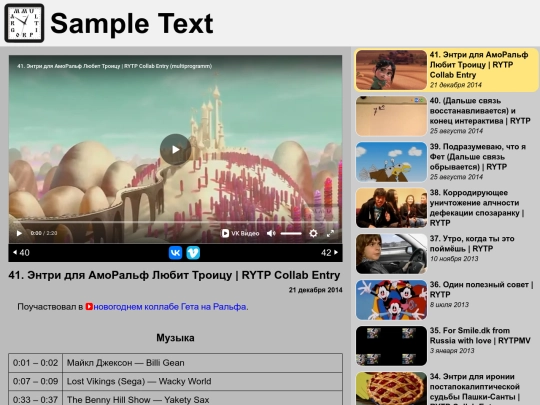Open the player settings gear

coord(313,233)
